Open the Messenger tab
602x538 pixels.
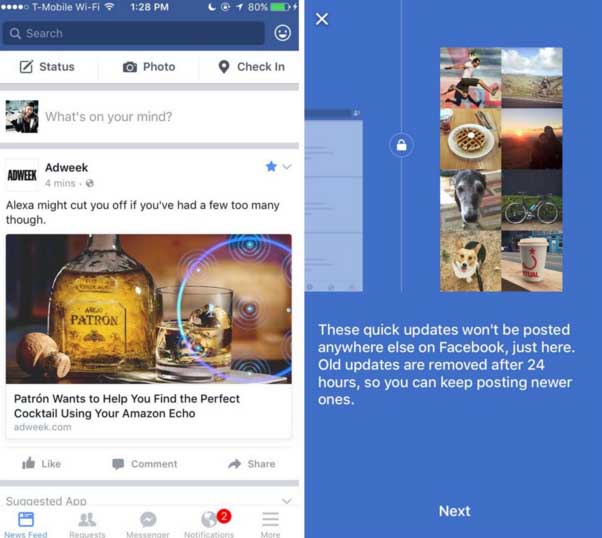point(148,524)
